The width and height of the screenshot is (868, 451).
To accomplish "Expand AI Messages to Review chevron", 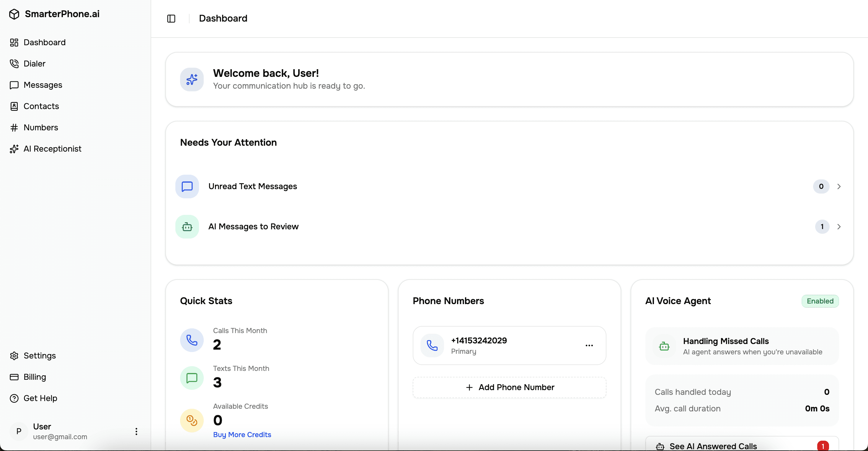I will 839,227.
